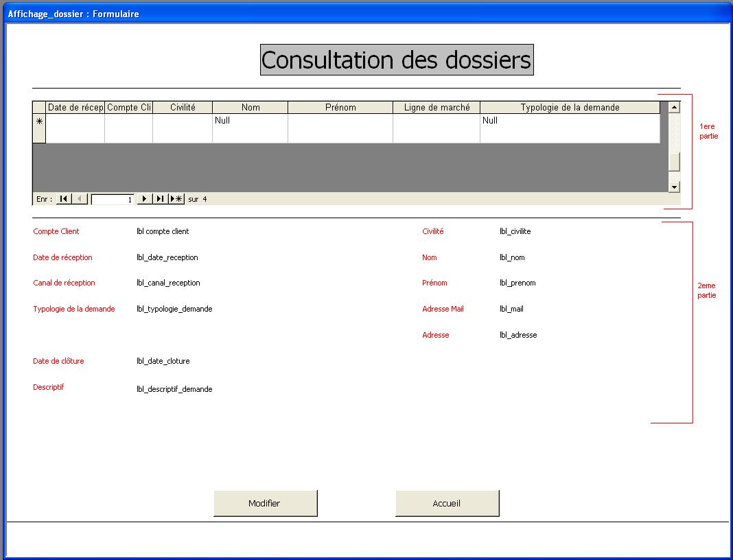Click the red "Descriptif" label
The height and width of the screenshot is (560, 733).
(x=49, y=387)
